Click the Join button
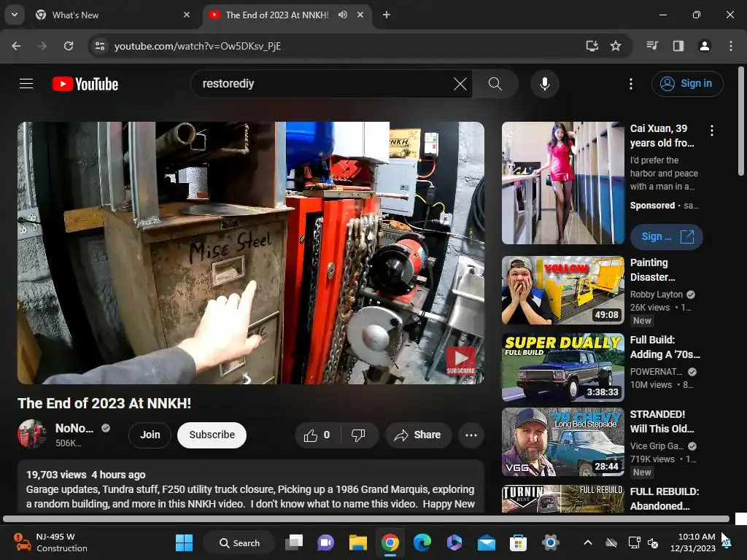747x560 pixels. [x=150, y=435]
